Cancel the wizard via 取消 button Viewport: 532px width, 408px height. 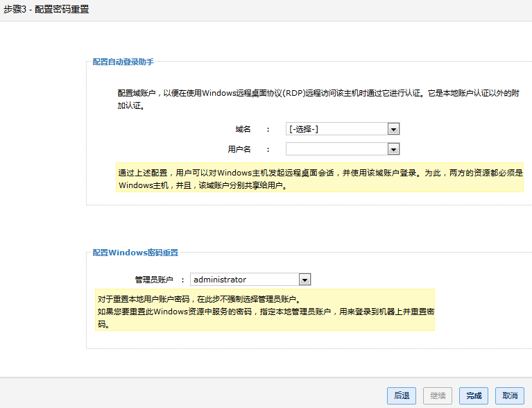pyautogui.click(x=510, y=396)
